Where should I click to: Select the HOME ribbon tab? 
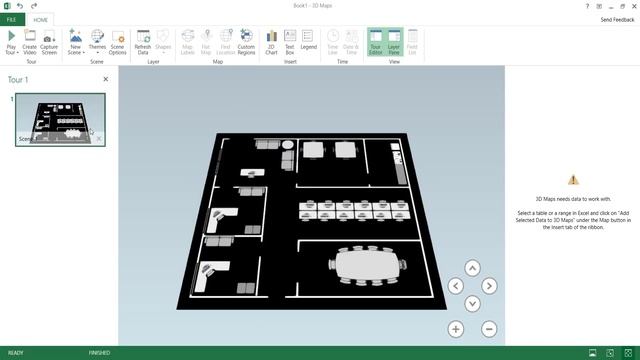tap(40, 20)
